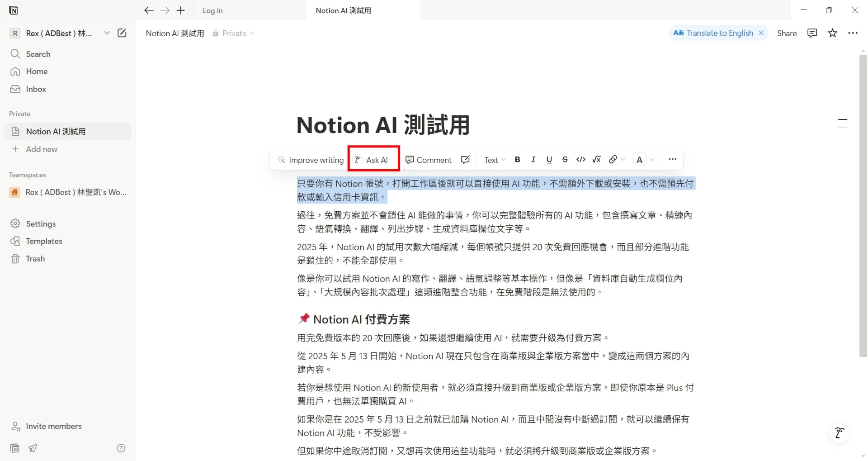This screenshot has height=461, width=868.
Task: Expand the workspace switcher next to Rex
Action: [x=107, y=33]
